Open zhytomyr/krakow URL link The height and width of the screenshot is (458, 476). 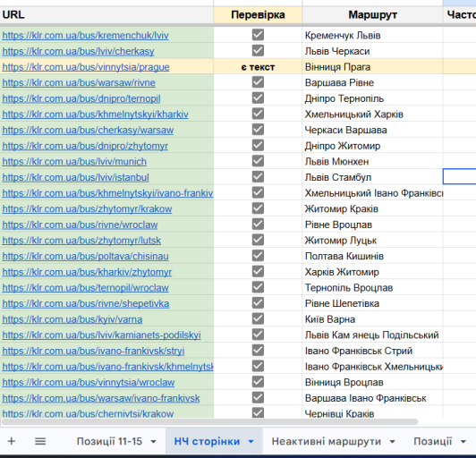(x=87, y=209)
